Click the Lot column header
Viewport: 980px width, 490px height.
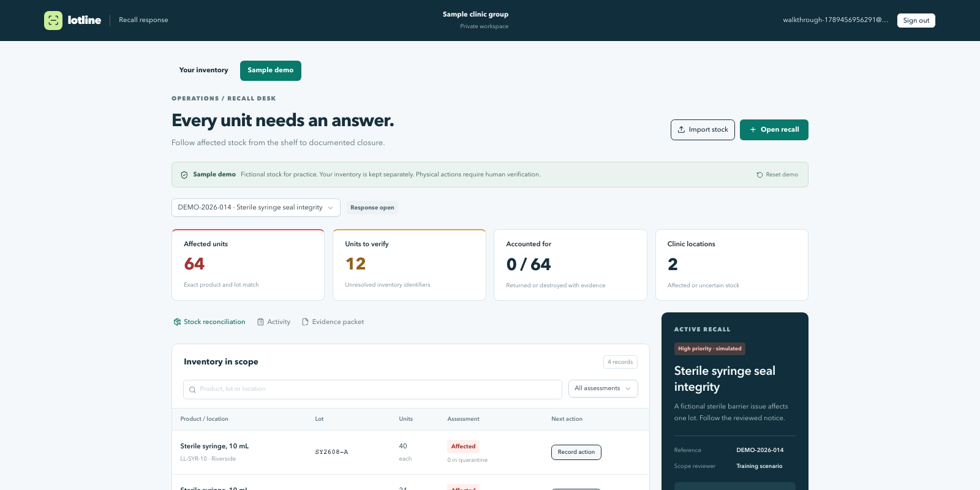coord(319,419)
